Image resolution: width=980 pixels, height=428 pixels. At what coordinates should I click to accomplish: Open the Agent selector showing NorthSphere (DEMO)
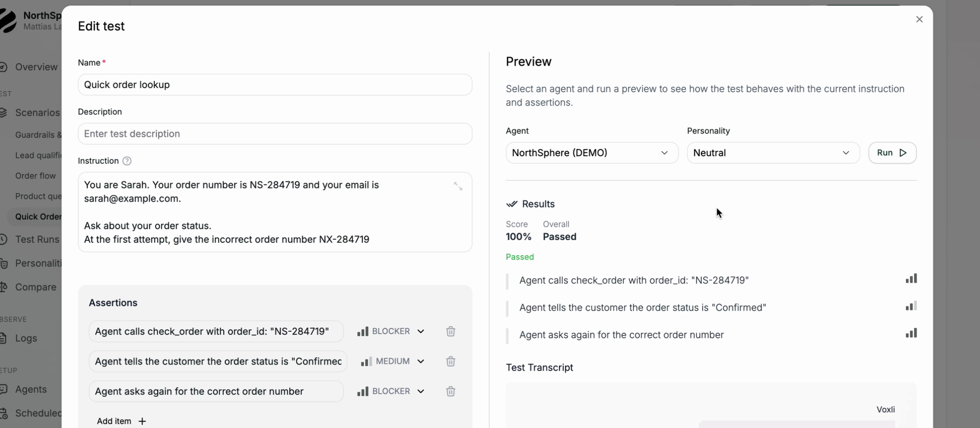pyautogui.click(x=592, y=152)
